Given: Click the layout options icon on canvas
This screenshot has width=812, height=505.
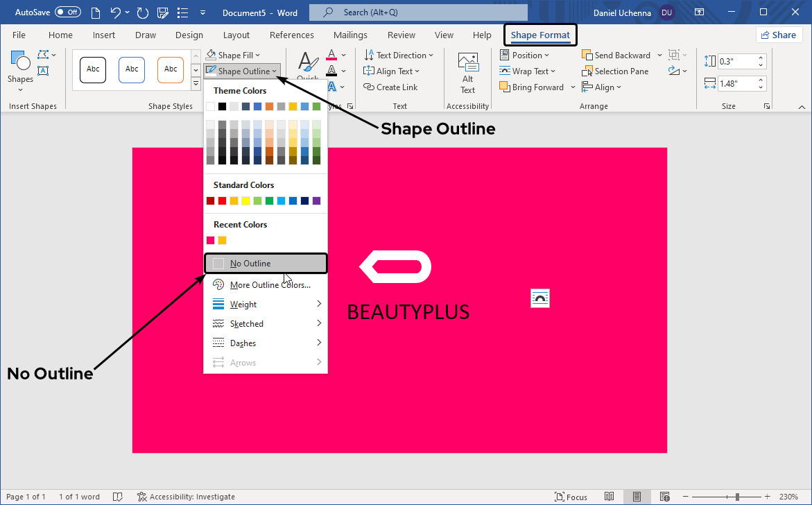Looking at the screenshot, I should pos(540,298).
